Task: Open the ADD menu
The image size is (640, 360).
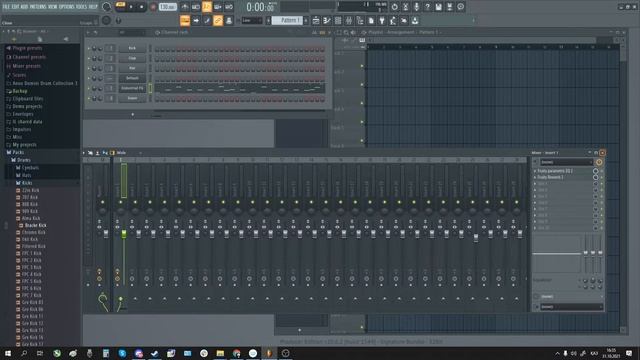Action: coord(24,7)
